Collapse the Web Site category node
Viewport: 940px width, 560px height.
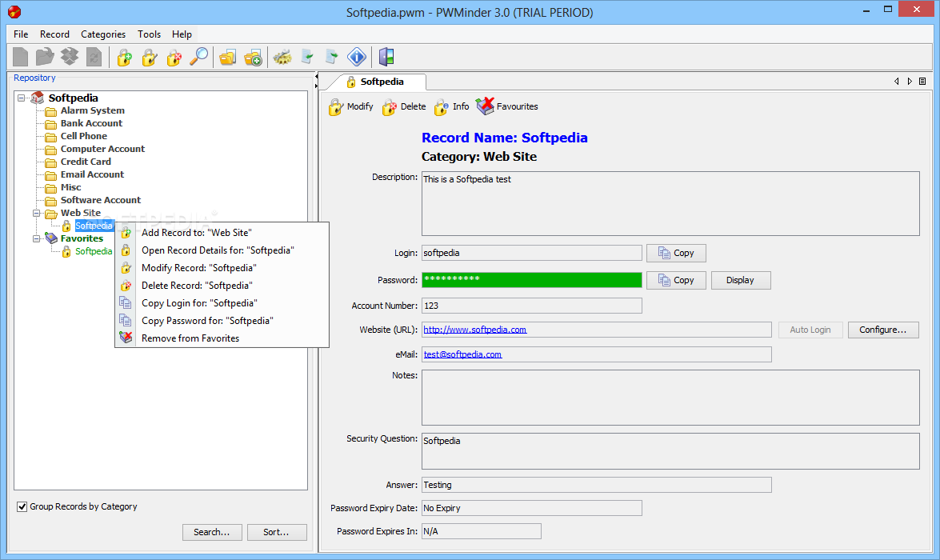(37, 213)
